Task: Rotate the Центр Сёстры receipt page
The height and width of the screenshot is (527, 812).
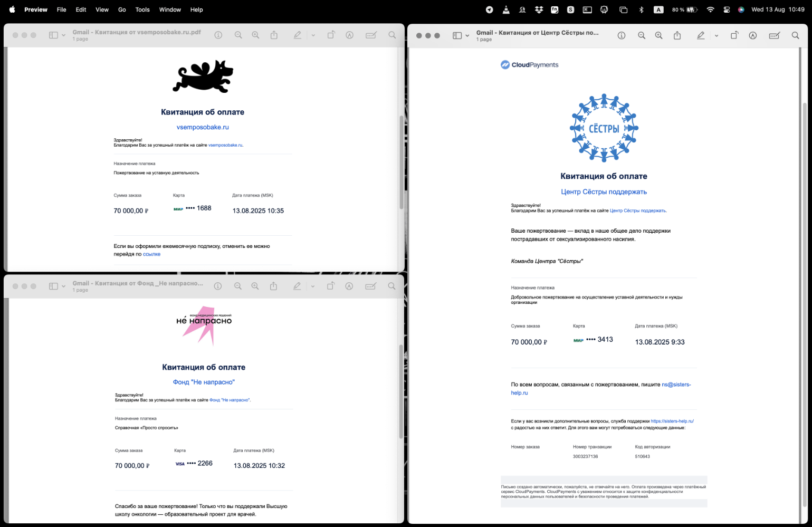Action: pos(734,36)
